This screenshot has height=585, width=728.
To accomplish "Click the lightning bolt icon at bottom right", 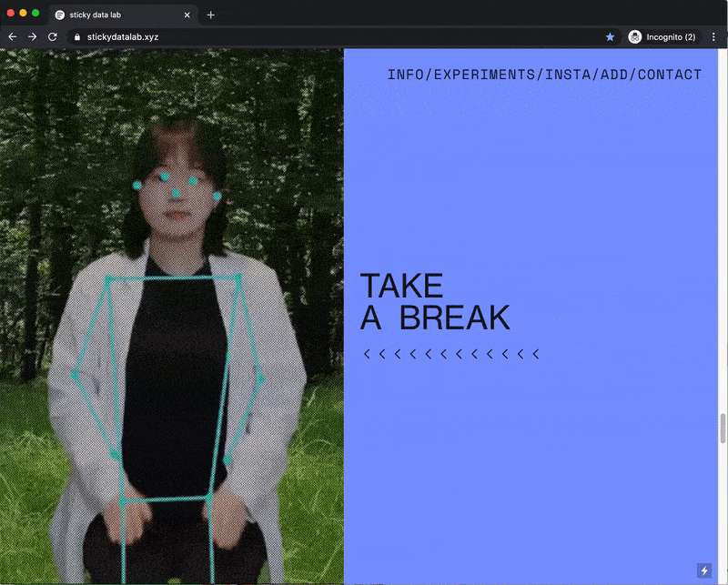I will point(703,570).
